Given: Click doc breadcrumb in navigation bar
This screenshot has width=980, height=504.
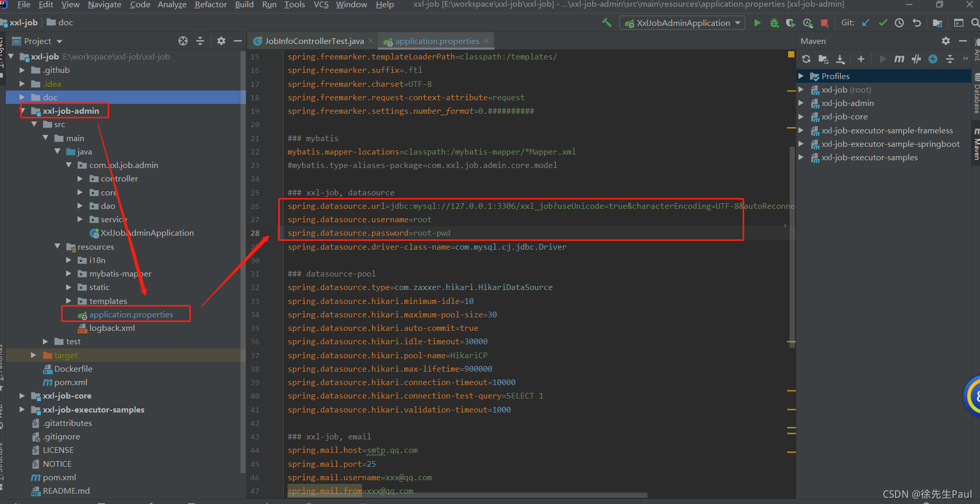Looking at the screenshot, I should pos(65,23).
